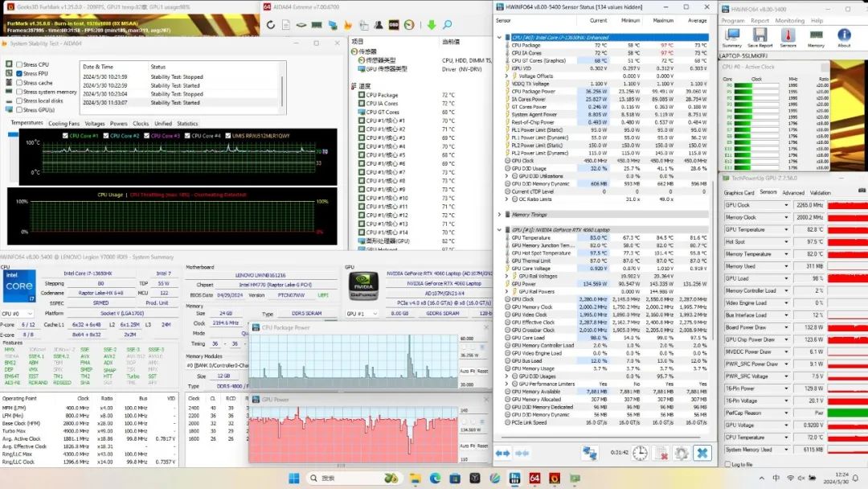Viewport: 868px width, 489px height.
Task: Click the reset values red X document icon
Action: click(661, 453)
